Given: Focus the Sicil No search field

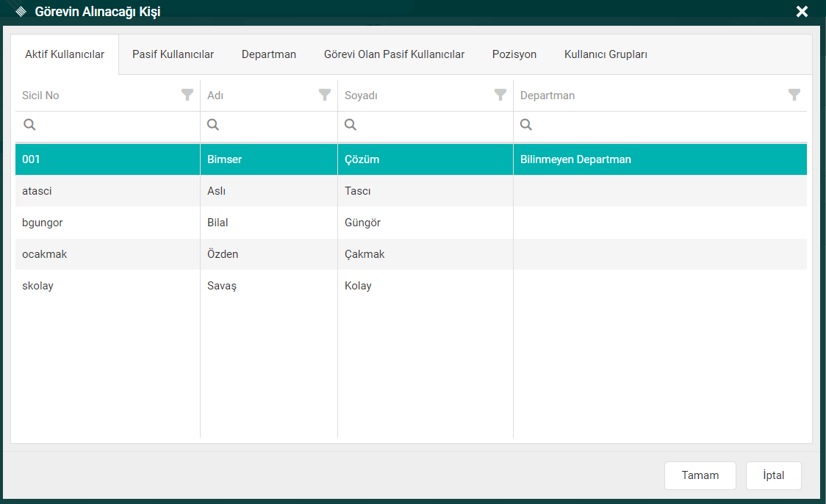Looking at the screenshot, I should click(114, 125).
